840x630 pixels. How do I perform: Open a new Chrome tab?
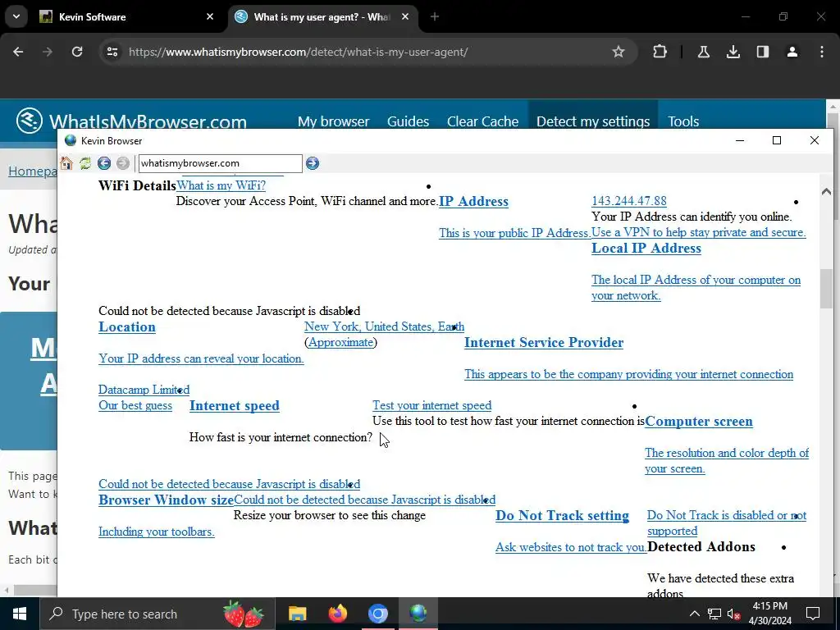435,16
